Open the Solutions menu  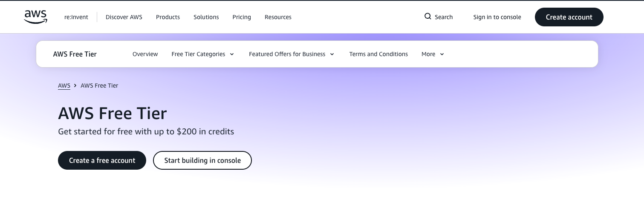coord(206,17)
